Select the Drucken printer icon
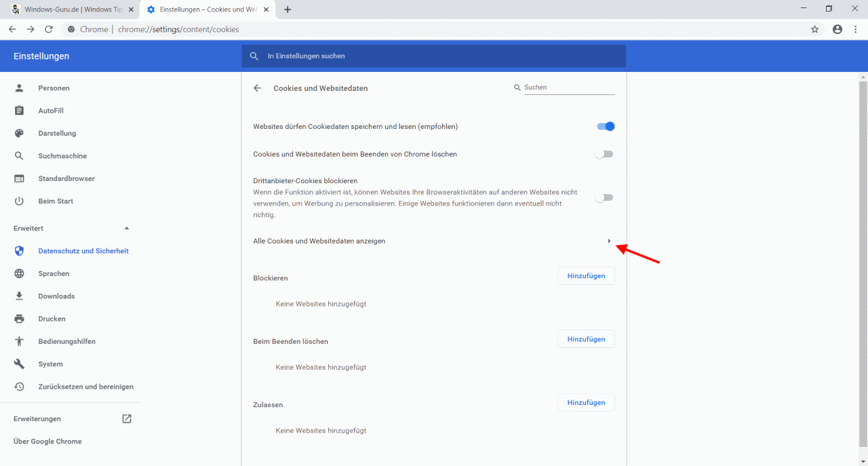The image size is (868, 466). [x=19, y=318]
